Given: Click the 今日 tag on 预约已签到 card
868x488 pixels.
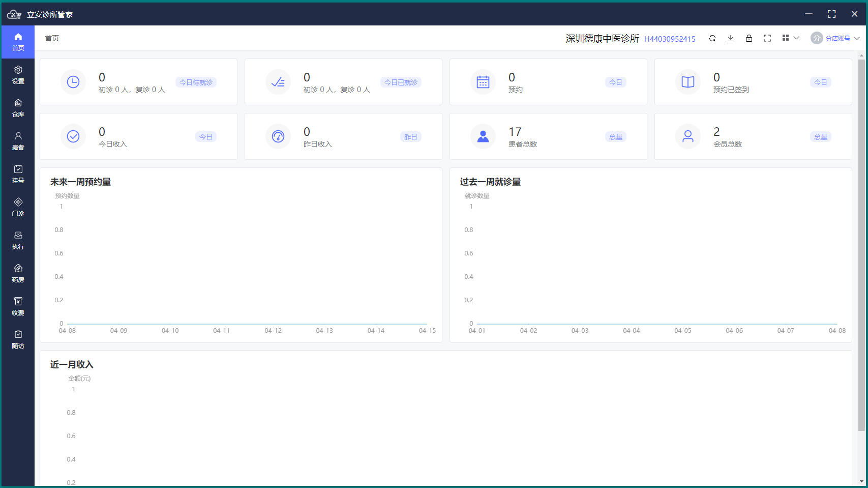Looking at the screenshot, I should (821, 82).
